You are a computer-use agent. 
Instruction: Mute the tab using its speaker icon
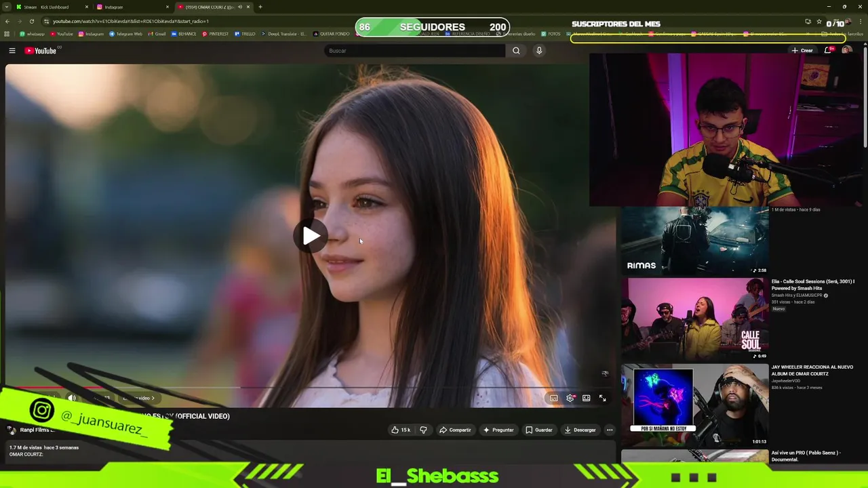(x=239, y=7)
